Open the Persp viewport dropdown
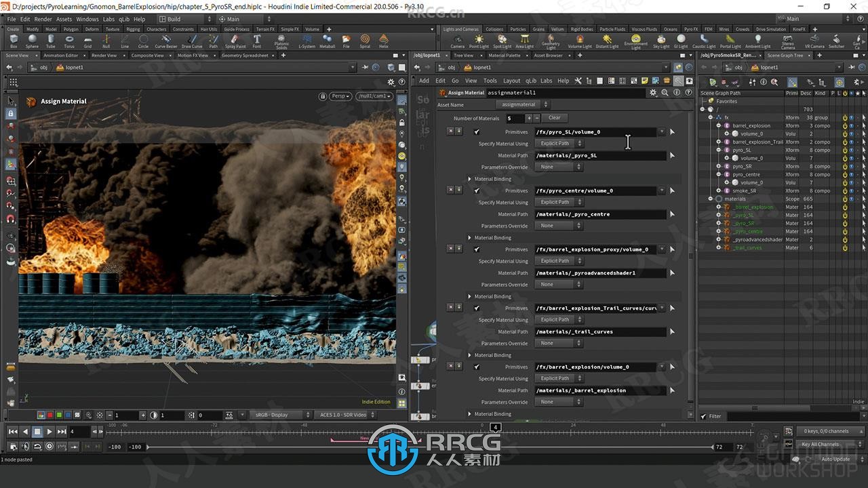Viewport: 868px width, 488px height. (340, 96)
